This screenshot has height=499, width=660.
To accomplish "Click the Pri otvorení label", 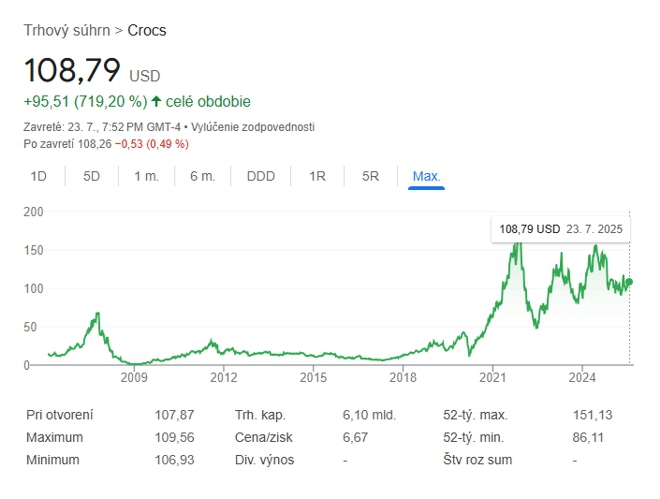I will (59, 415).
